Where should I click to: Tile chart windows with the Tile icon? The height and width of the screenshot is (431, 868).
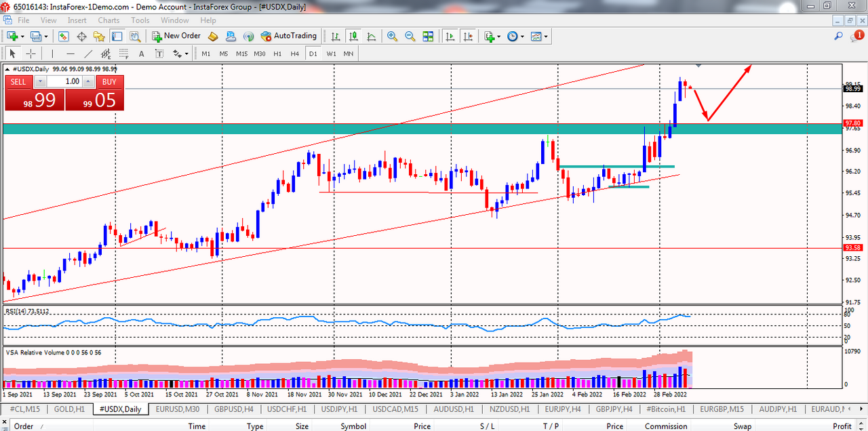428,36
